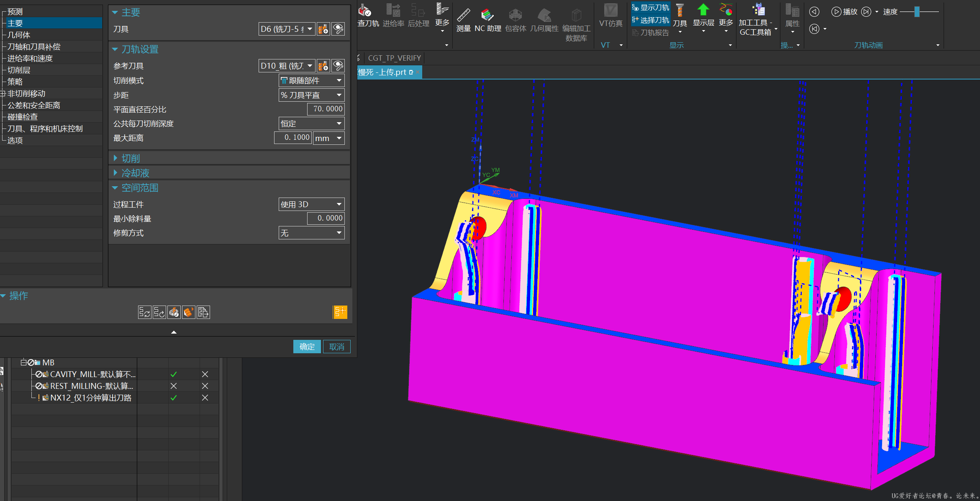This screenshot has height=501, width=980.
Task: Click the 后处理 post process icon
Action: [418, 15]
